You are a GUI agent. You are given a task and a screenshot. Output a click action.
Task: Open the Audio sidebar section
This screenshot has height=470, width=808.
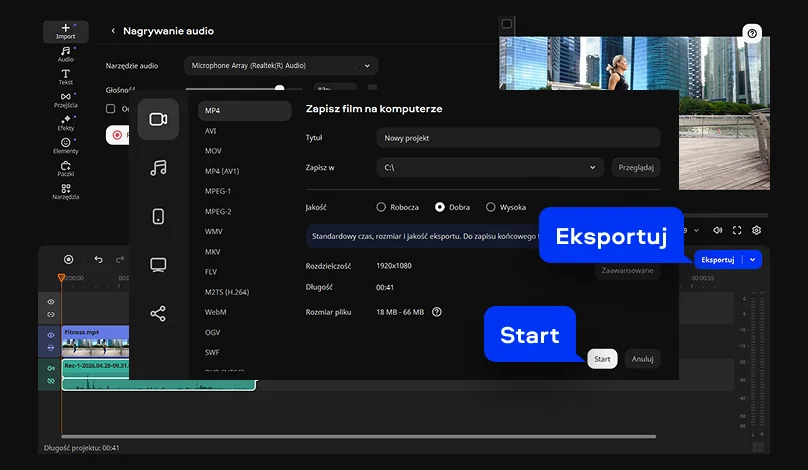click(66, 54)
